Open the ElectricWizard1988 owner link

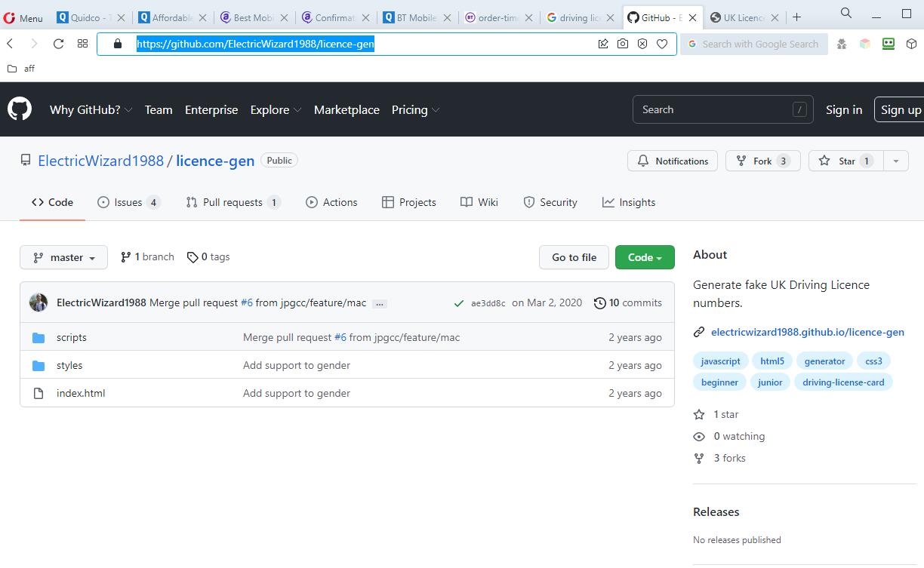(x=100, y=161)
